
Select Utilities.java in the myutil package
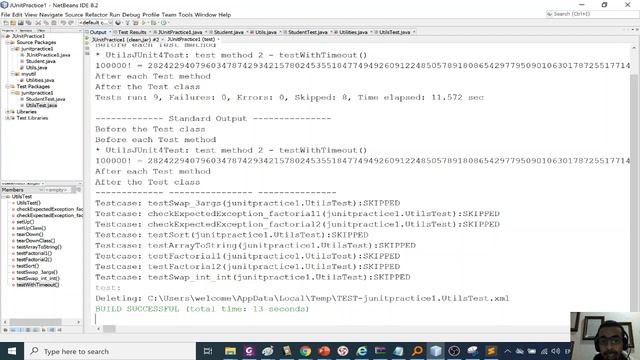[40, 80]
